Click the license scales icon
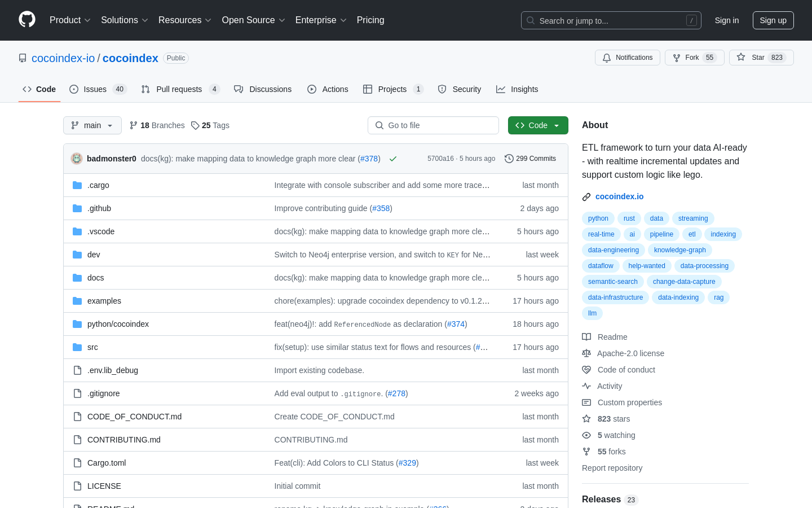This screenshot has height=508, width=812. (586, 353)
